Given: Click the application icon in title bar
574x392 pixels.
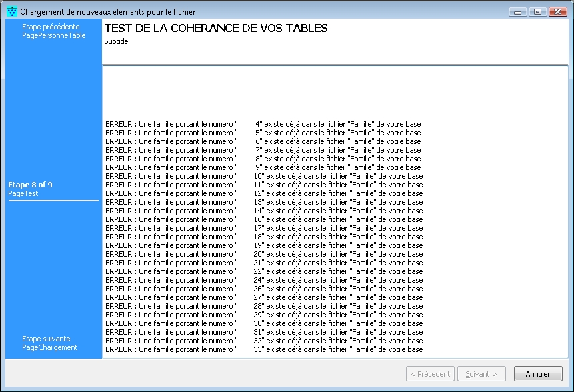Looking at the screenshot, I should point(11,11).
